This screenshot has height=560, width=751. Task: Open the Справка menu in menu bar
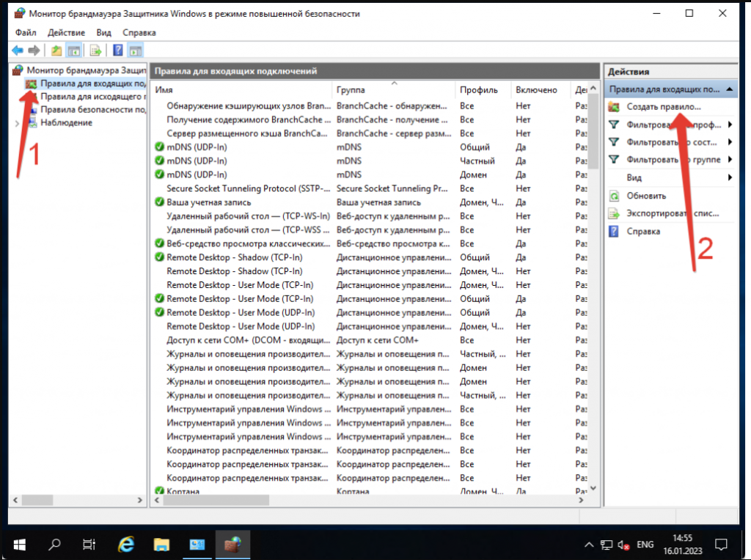(139, 32)
